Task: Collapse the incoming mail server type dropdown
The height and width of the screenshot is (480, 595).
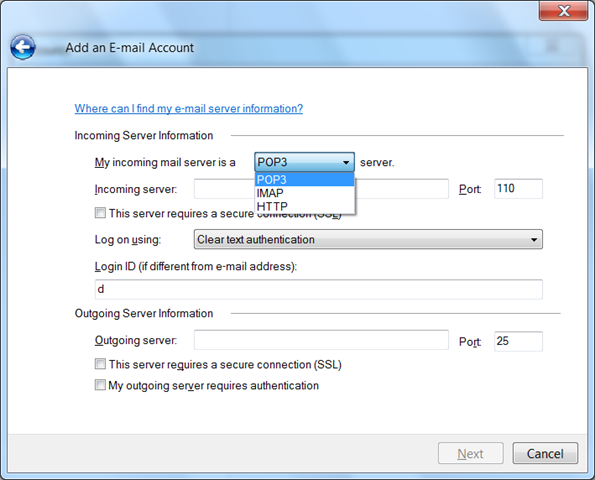Action: click(x=304, y=162)
